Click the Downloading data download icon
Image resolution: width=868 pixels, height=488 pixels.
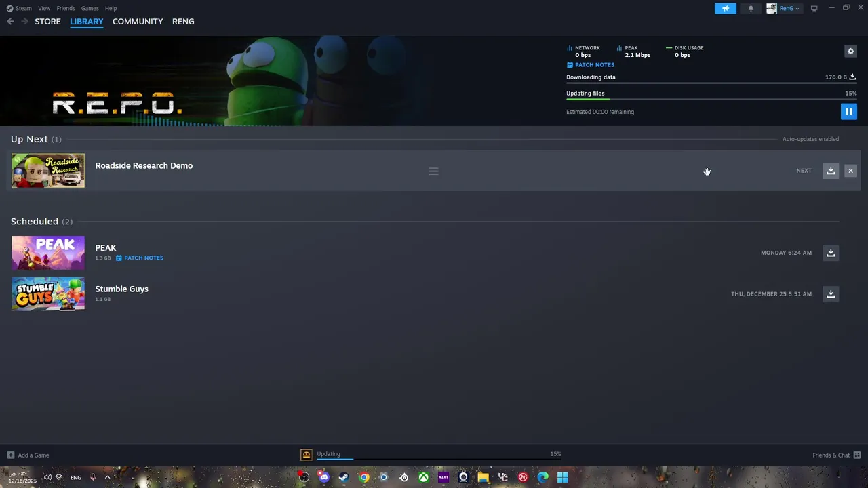point(852,77)
